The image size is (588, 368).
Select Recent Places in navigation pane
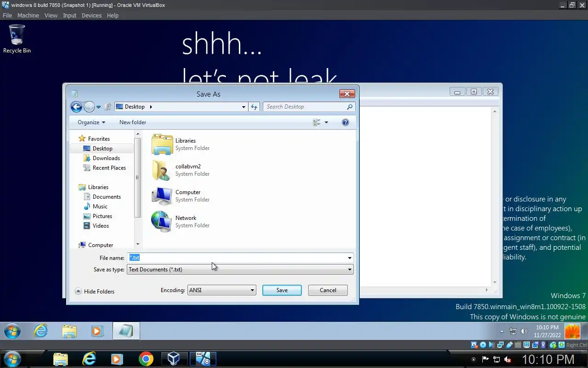click(x=105, y=168)
